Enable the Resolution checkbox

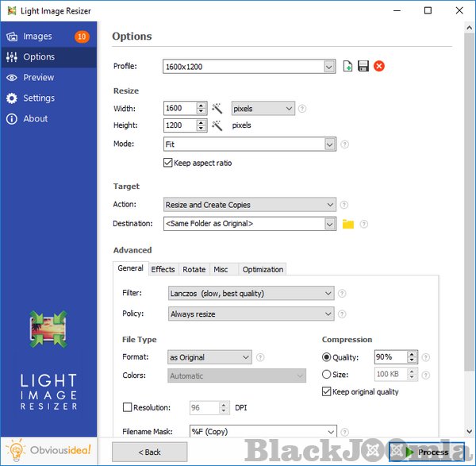tap(127, 408)
